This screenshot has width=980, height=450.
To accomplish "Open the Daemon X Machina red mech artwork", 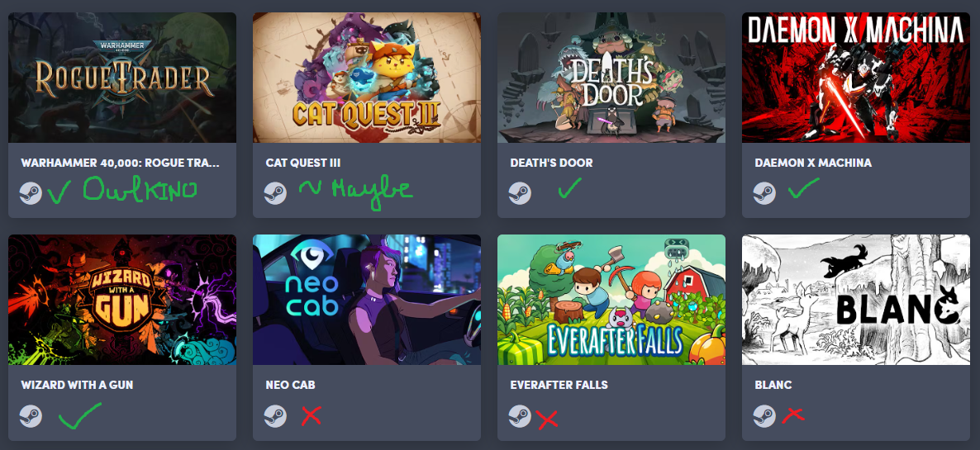I will (x=855, y=78).
